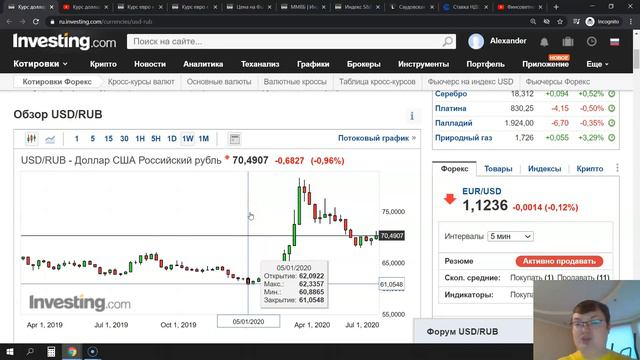The width and height of the screenshot is (640, 360).
Task: Open the Брокеры navigation menu
Action: (x=364, y=64)
